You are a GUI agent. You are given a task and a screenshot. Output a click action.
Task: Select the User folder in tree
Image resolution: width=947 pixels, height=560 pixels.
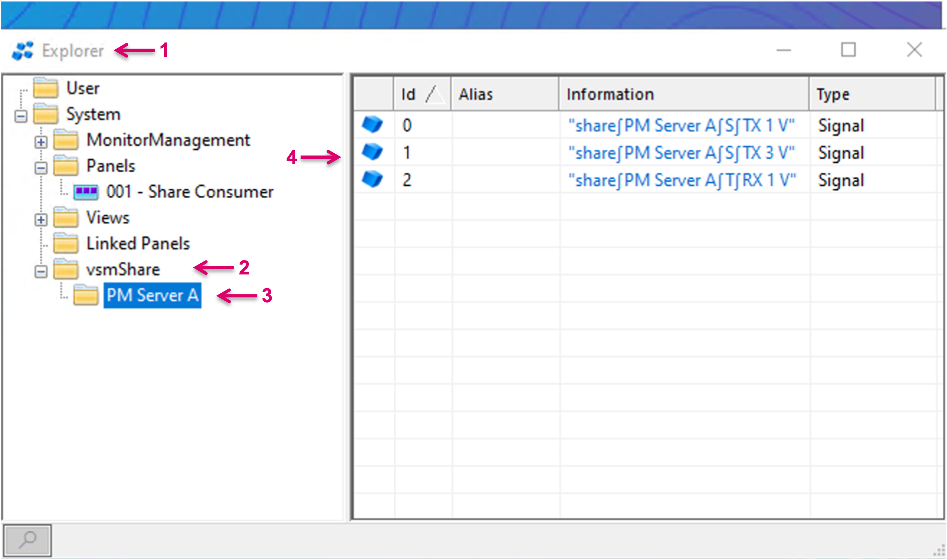coord(82,89)
